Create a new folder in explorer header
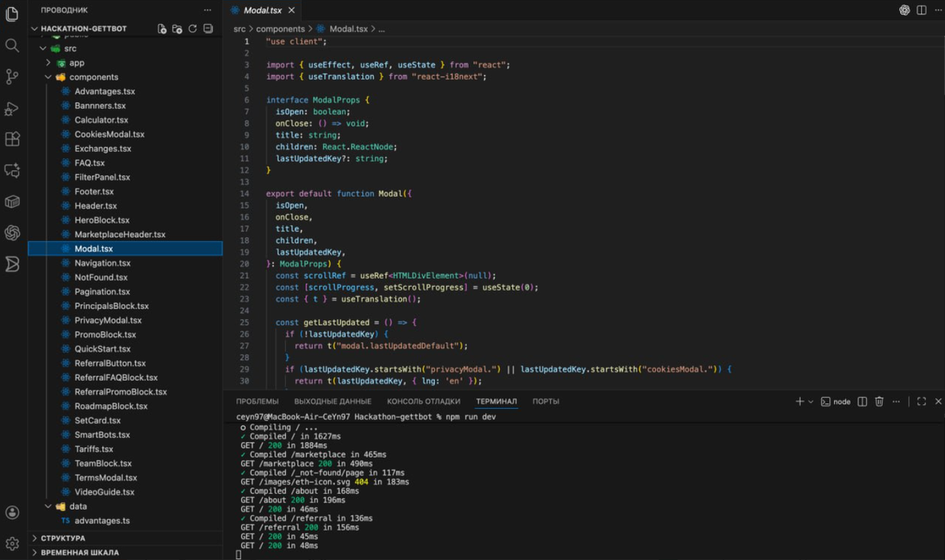The image size is (945, 560). [x=177, y=28]
